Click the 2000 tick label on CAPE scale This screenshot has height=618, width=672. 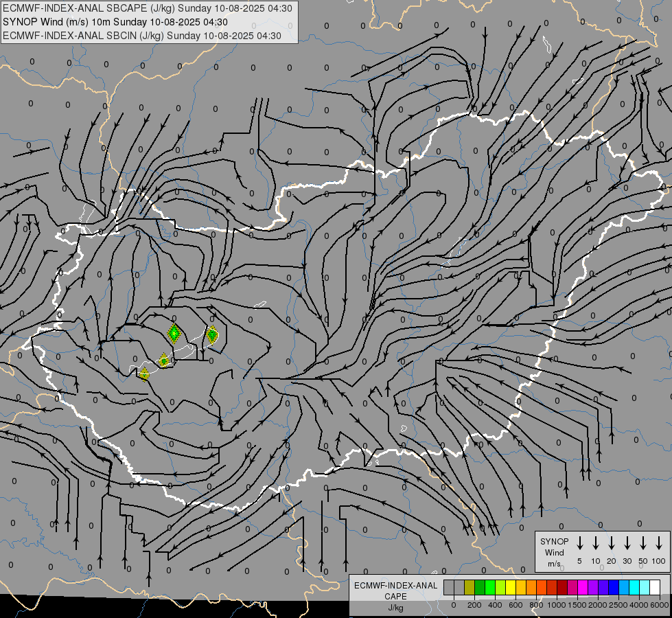click(597, 605)
